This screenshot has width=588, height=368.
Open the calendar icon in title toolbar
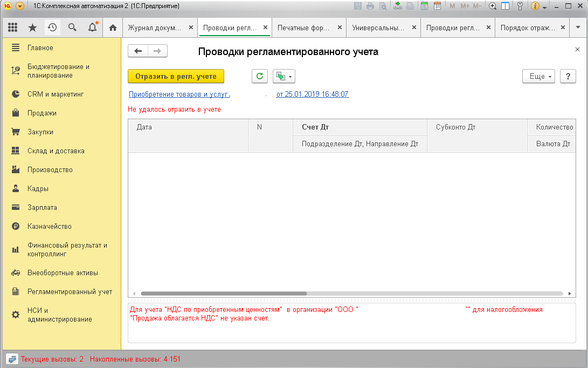[x=437, y=6]
